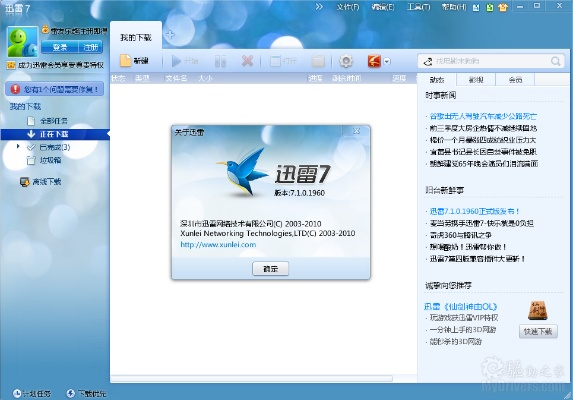573x400 pixels.
Task: Open the settings gear icon
Action: click(346, 61)
